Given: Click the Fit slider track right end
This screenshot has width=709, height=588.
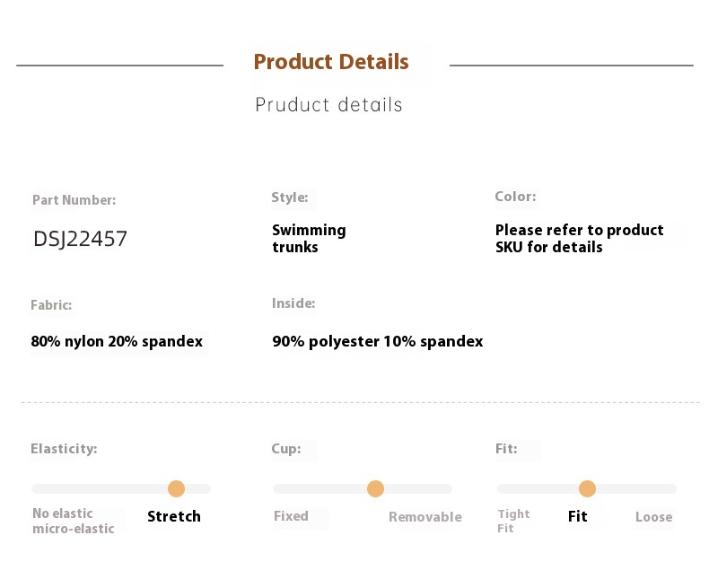Looking at the screenshot, I should pyautogui.click(x=671, y=488).
